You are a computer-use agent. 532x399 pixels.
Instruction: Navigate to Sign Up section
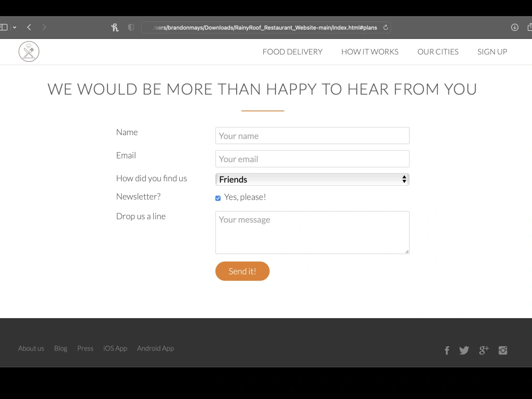pos(492,52)
